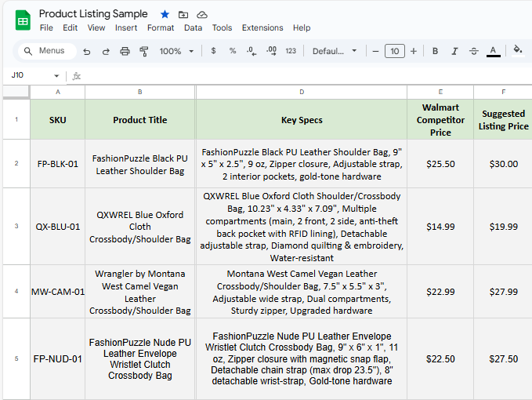532x400 pixels.
Task: Toggle italic formatting
Action: click(454, 51)
